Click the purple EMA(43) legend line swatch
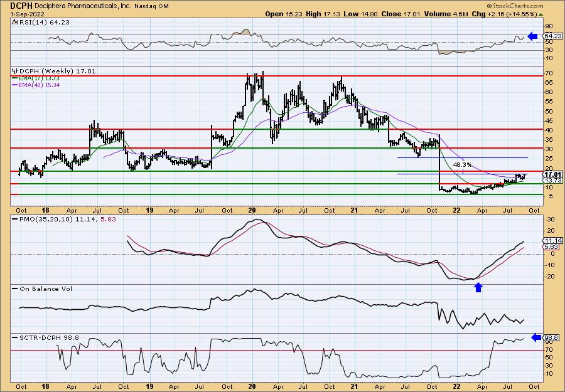 point(15,85)
